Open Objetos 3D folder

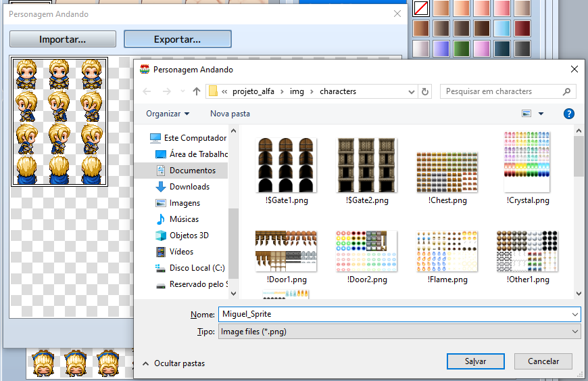coord(182,236)
